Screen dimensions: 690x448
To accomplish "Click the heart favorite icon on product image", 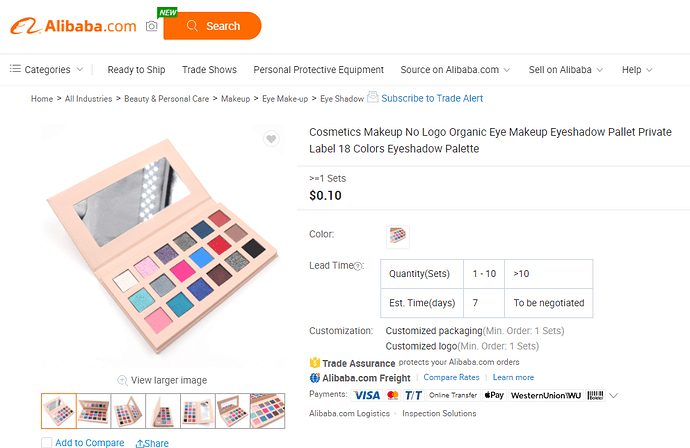I will pyautogui.click(x=271, y=139).
